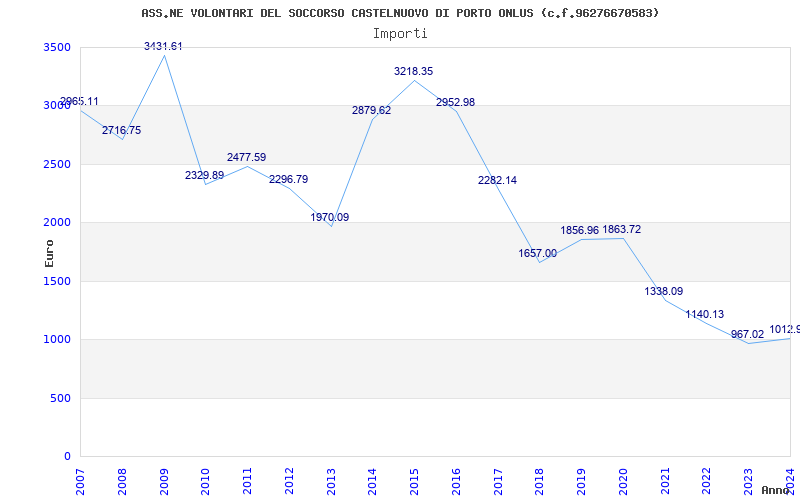The height and width of the screenshot is (500, 800).
Task: Select the 2952.98 data label
Action: click(x=455, y=102)
